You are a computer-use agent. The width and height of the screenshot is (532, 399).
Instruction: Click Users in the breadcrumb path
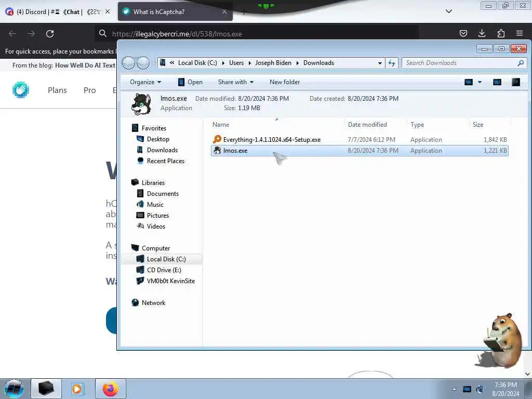236,63
